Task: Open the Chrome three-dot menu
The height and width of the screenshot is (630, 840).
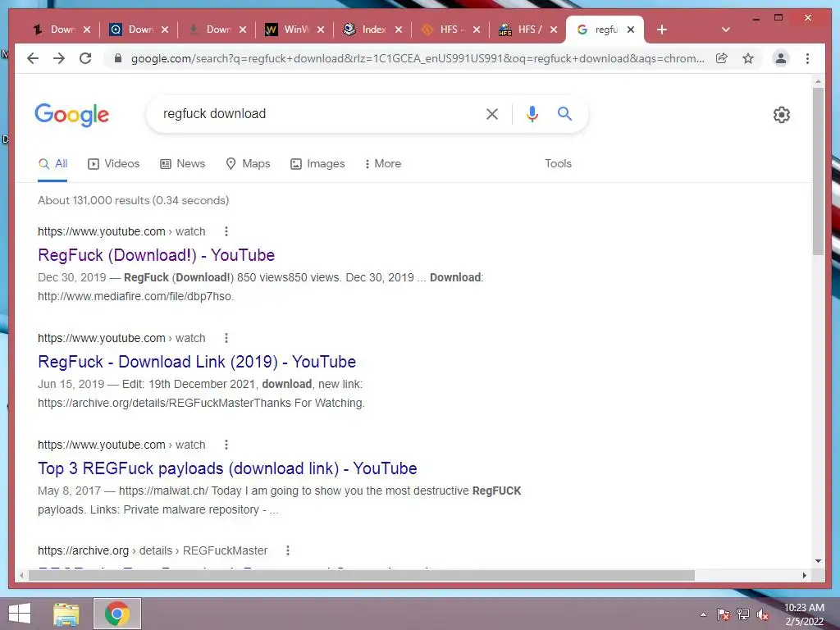Action: pos(807,58)
